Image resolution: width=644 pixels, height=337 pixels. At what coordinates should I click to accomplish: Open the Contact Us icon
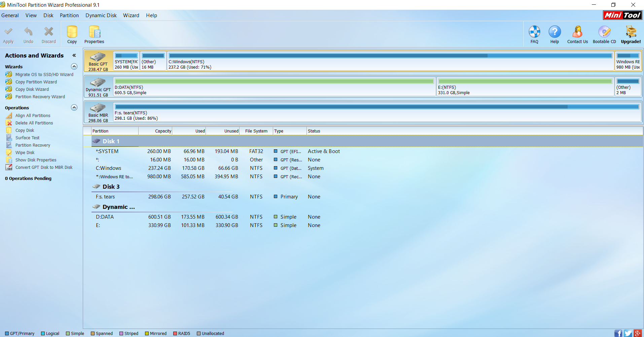point(577,32)
